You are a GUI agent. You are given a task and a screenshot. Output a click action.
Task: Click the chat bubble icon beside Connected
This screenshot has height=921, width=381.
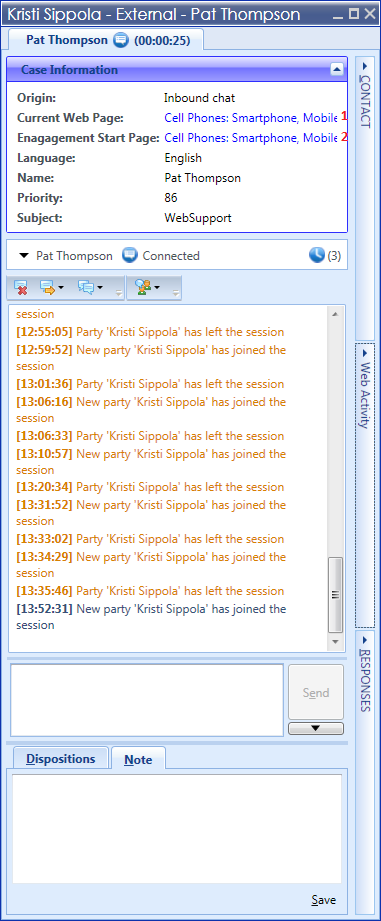tap(130, 256)
